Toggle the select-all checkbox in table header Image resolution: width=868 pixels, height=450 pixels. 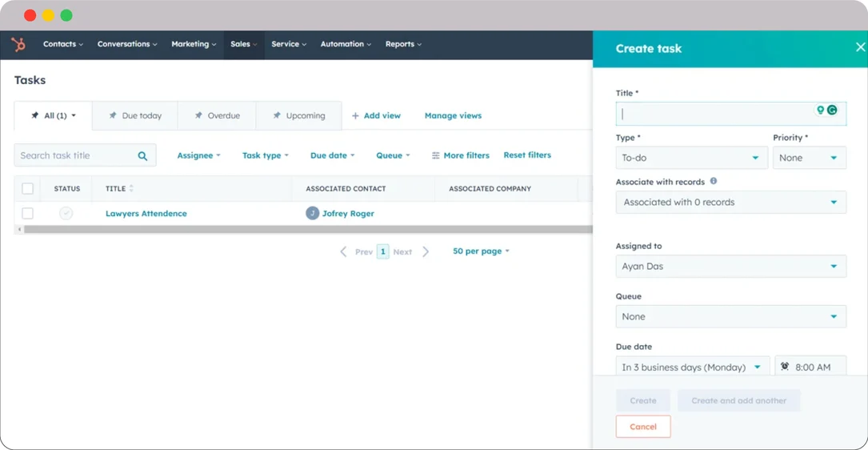[28, 188]
